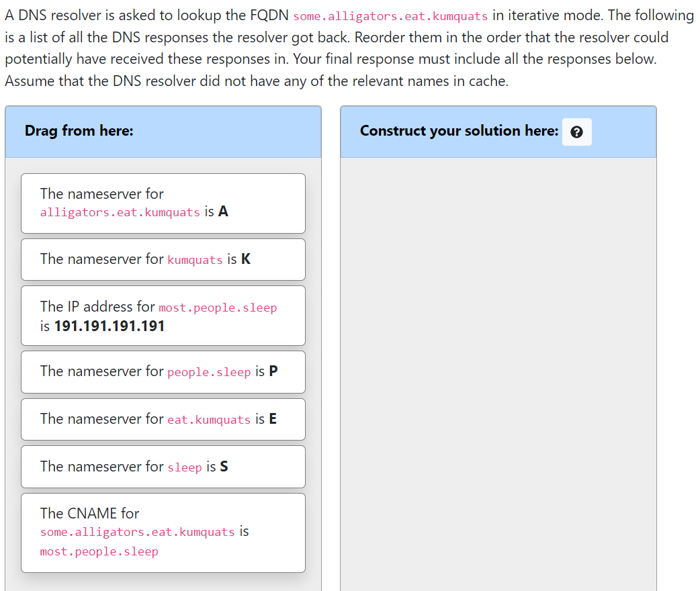Select the bold letter A in the first card
This screenshot has height=591, width=700.
click(x=222, y=211)
